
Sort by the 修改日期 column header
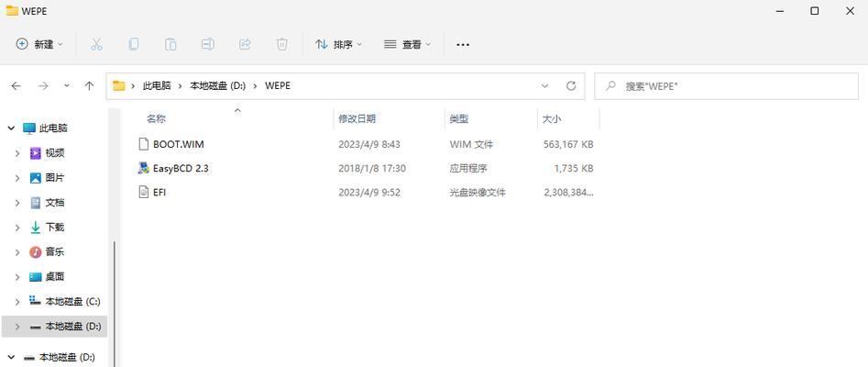tap(357, 118)
